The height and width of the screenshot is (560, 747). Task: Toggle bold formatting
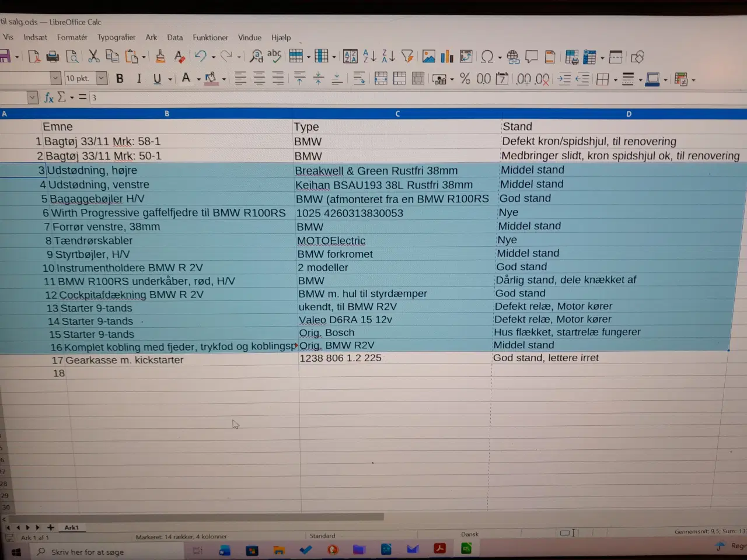(120, 79)
